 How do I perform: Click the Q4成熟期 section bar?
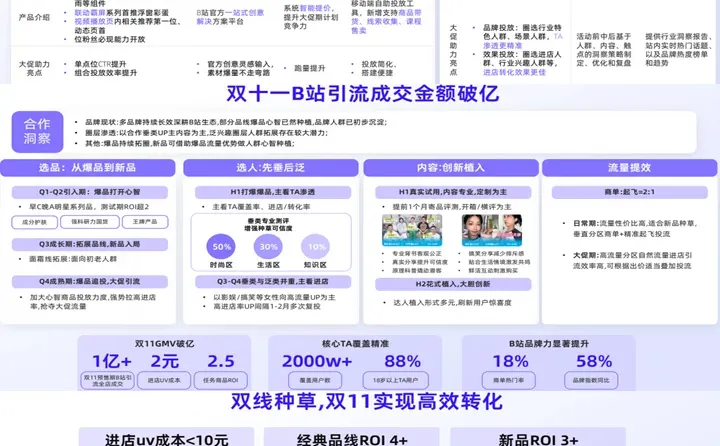click(x=90, y=281)
